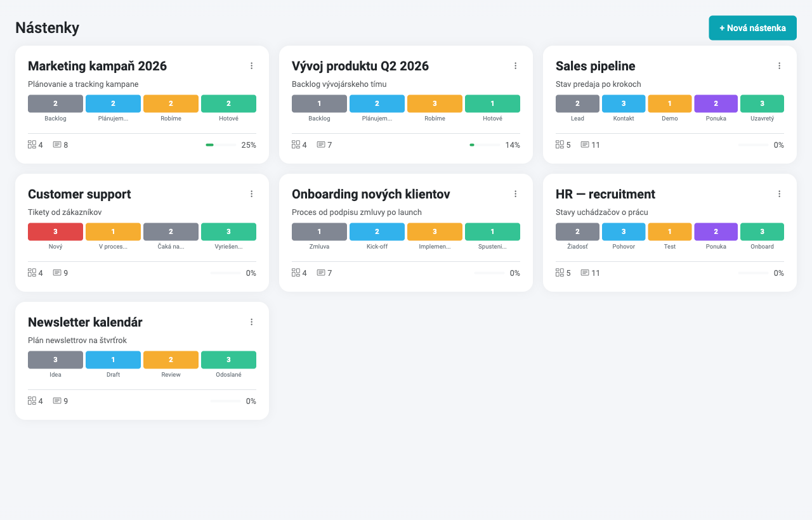Screen dimensions: 812x520
Task: Select the orange Robíme column in Vývoj produktu
Action: [435, 103]
